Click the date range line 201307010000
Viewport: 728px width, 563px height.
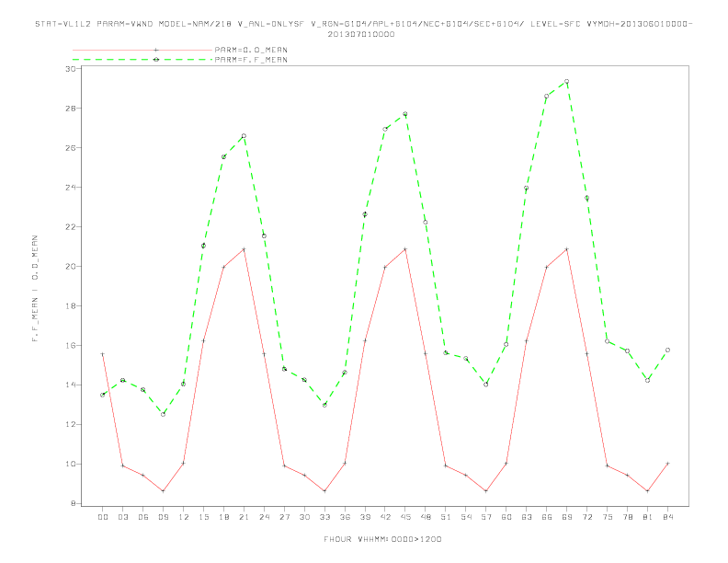(361, 34)
